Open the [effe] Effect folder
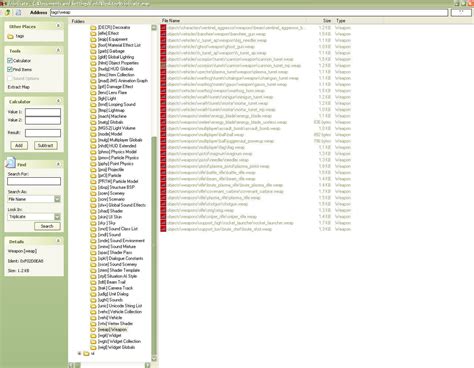 pos(105,33)
